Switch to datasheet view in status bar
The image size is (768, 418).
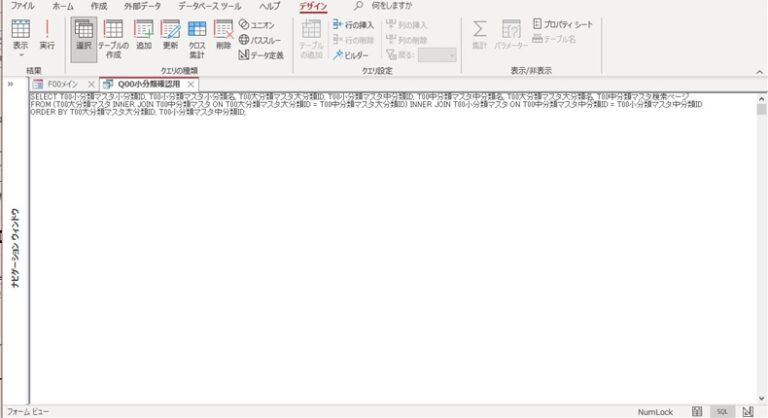coord(696,411)
